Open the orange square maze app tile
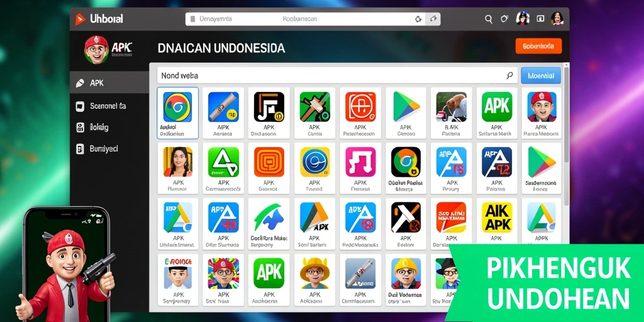This screenshot has height=322, width=644. click(269, 169)
